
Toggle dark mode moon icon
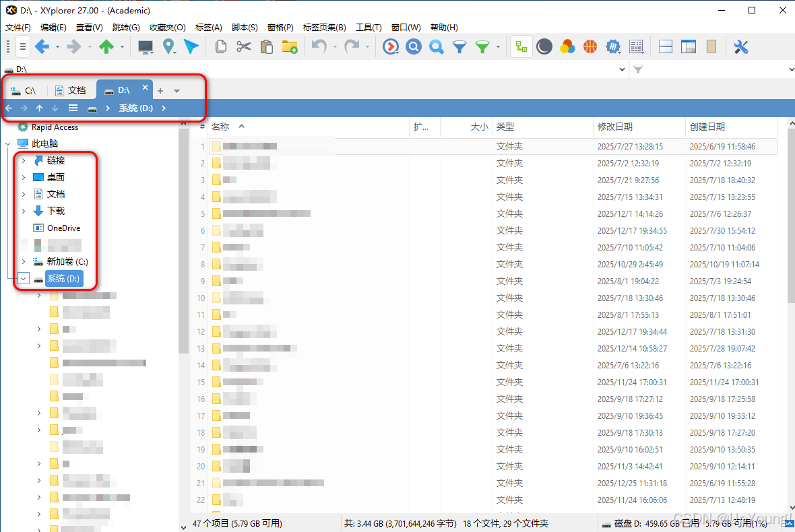544,47
